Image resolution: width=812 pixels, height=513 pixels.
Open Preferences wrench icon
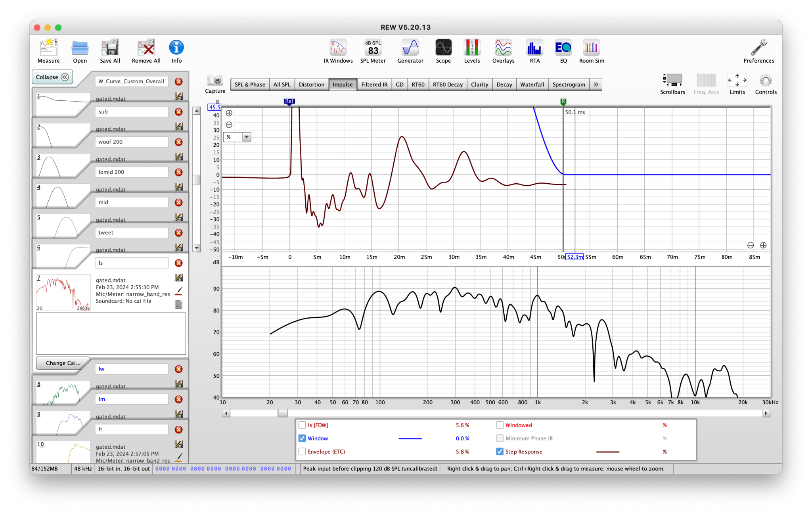coord(758,51)
